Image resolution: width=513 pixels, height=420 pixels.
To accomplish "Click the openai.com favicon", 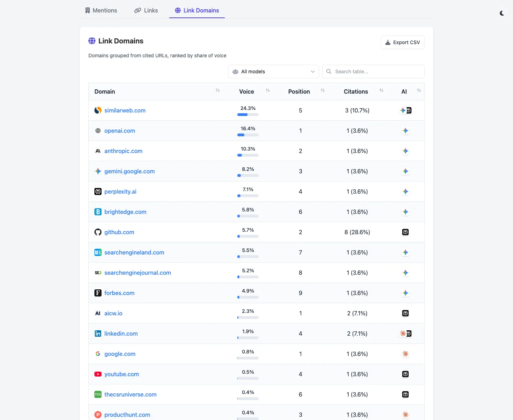I will (98, 131).
